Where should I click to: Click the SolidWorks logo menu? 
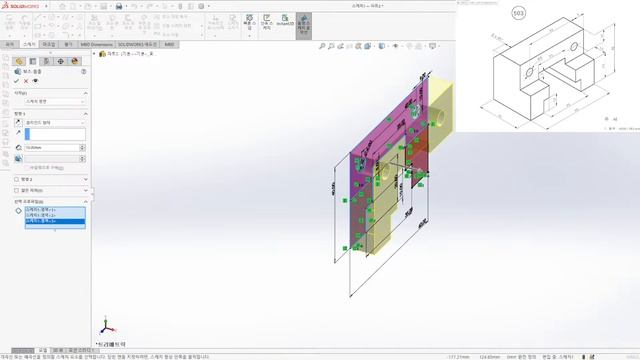click(21, 6)
